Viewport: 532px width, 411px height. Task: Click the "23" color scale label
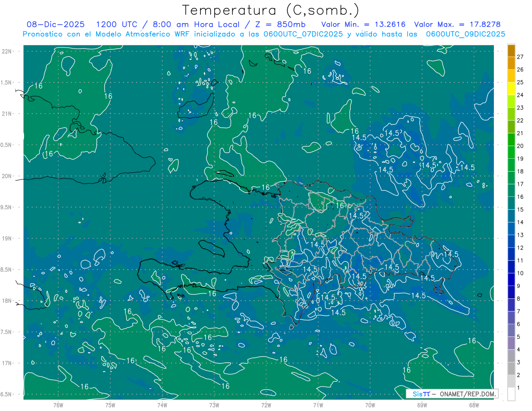(520, 108)
